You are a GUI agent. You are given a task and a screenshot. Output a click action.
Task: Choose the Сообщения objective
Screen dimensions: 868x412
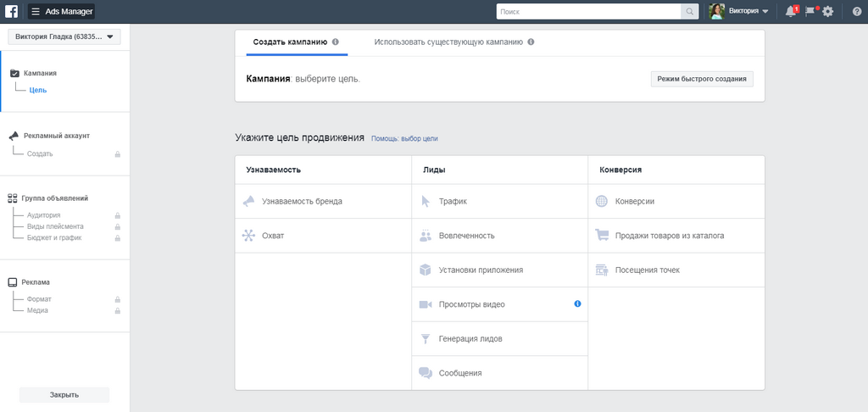click(500, 373)
